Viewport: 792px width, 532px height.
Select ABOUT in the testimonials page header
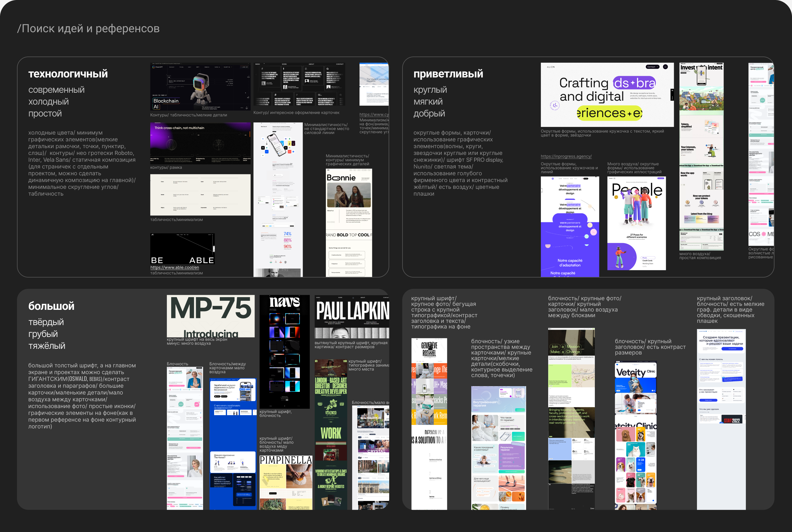tap(312, 64)
